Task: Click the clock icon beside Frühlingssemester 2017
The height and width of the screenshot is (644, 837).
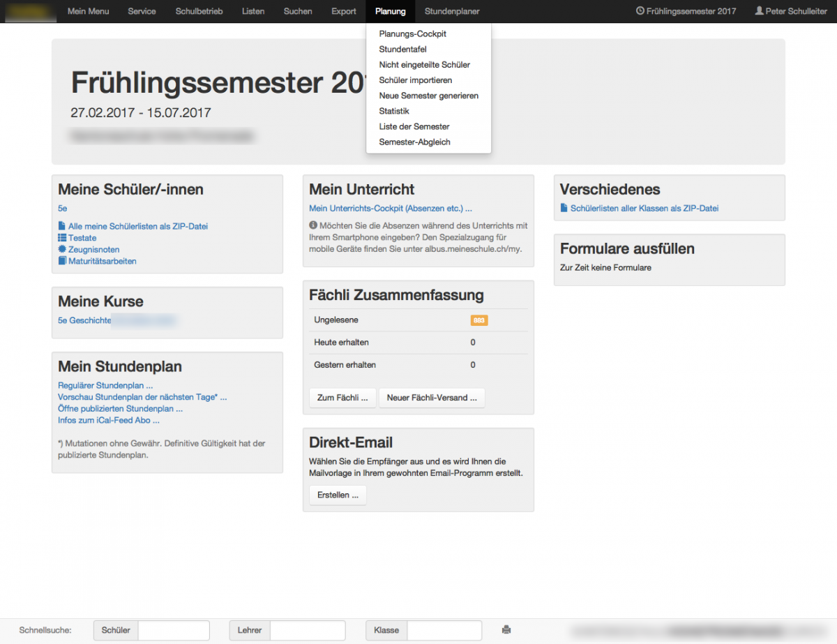Action: pyautogui.click(x=640, y=11)
